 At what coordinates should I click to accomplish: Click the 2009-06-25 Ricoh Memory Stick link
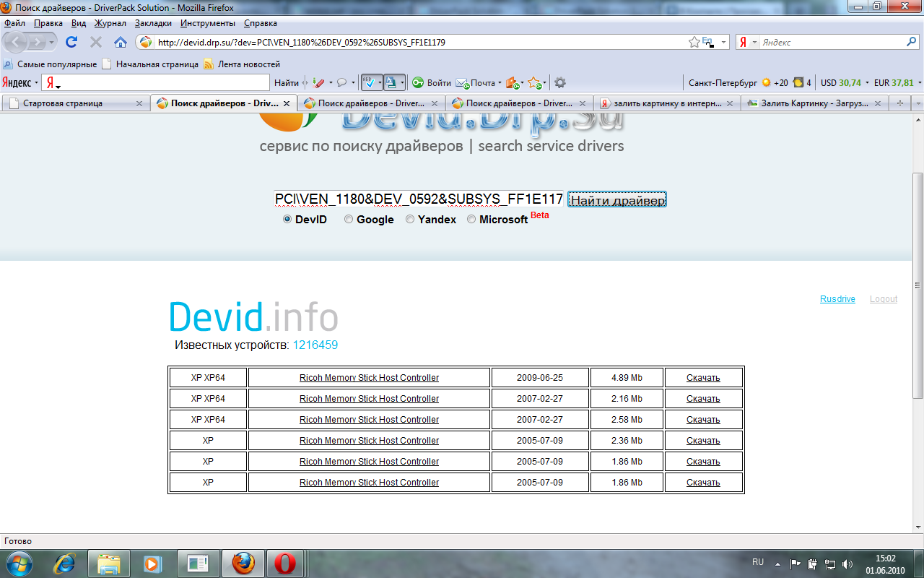(369, 377)
